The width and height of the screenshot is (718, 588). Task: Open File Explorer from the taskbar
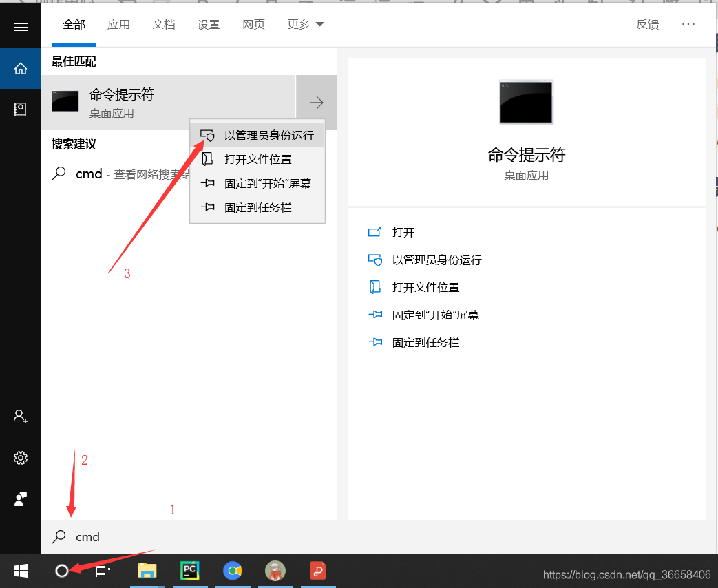(147, 571)
